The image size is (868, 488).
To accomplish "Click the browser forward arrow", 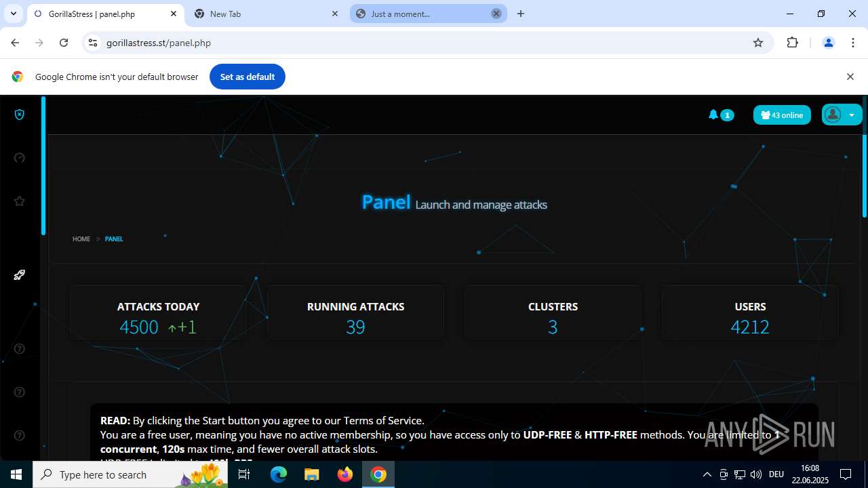I will click(x=39, y=43).
